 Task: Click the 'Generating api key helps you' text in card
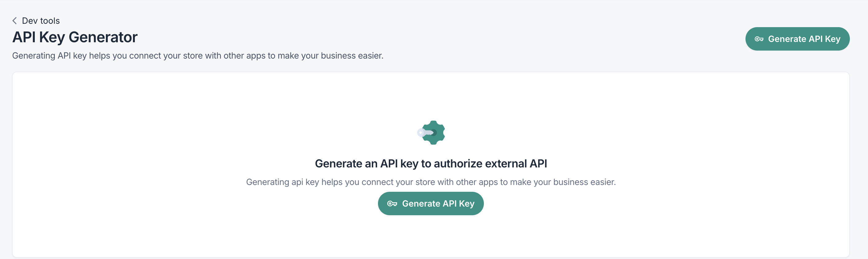[x=431, y=182]
